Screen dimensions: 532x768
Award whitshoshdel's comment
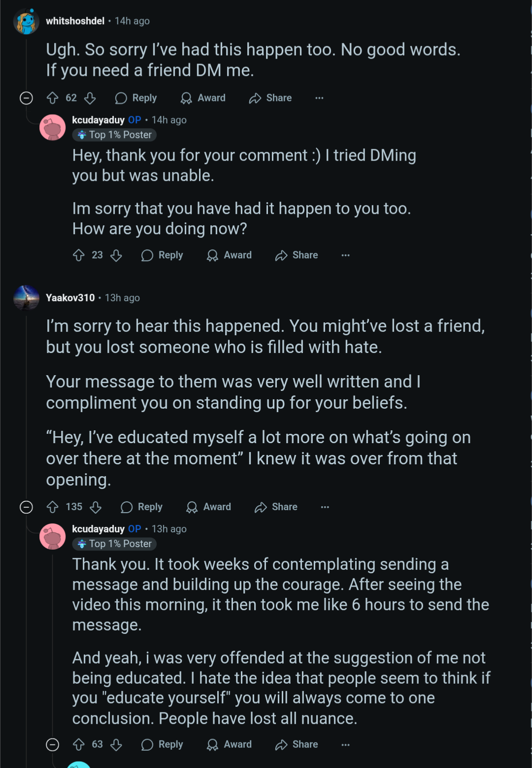coord(203,98)
